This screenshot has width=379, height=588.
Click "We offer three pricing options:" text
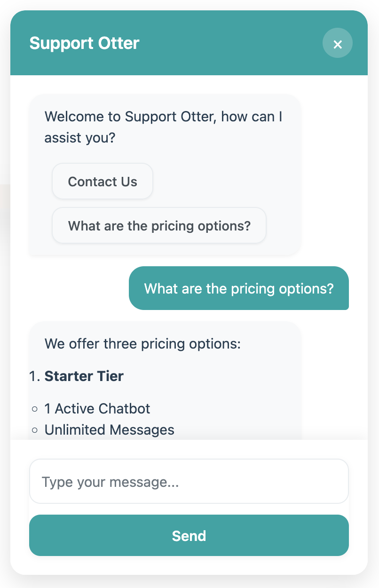pyautogui.click(x=142, y=344)
